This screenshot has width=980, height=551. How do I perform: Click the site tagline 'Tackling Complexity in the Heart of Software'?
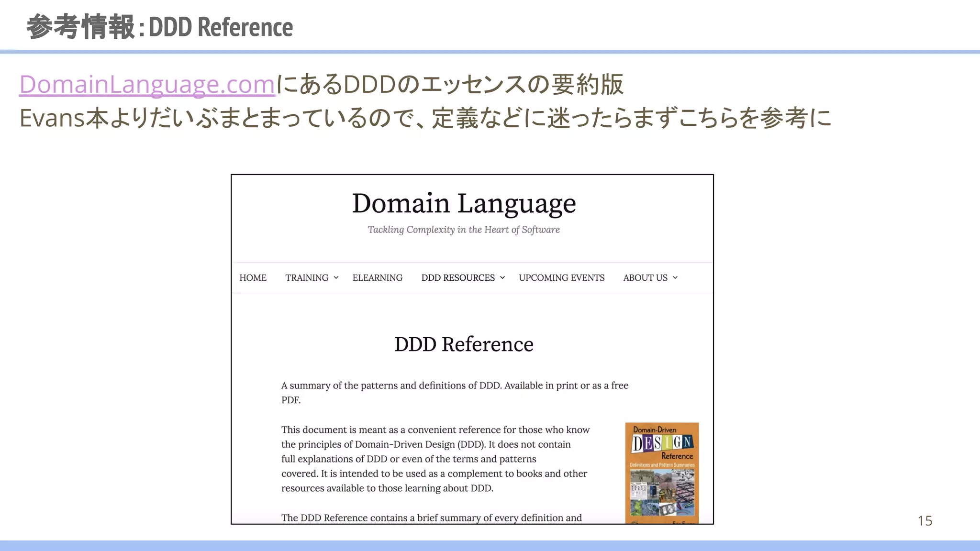point(464,230)
